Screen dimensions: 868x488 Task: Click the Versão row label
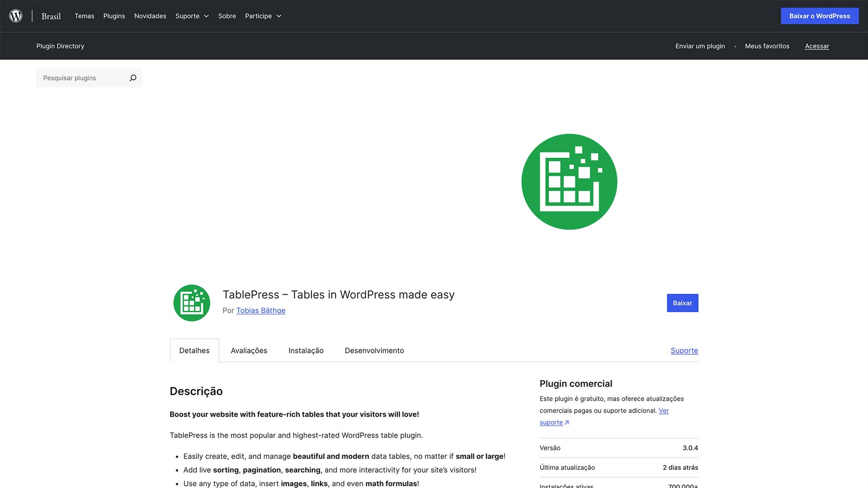point(550,448)
